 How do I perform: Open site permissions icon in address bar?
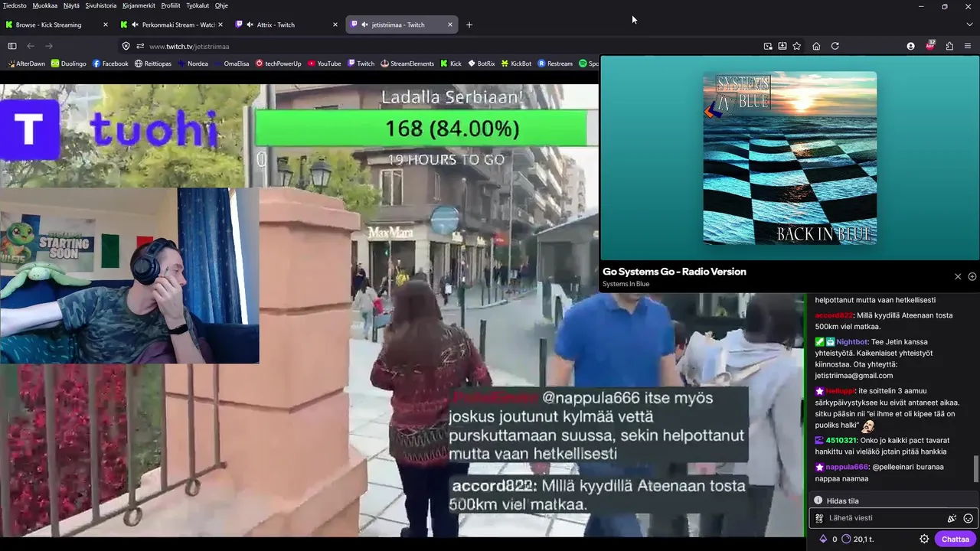tap(140, 46)
